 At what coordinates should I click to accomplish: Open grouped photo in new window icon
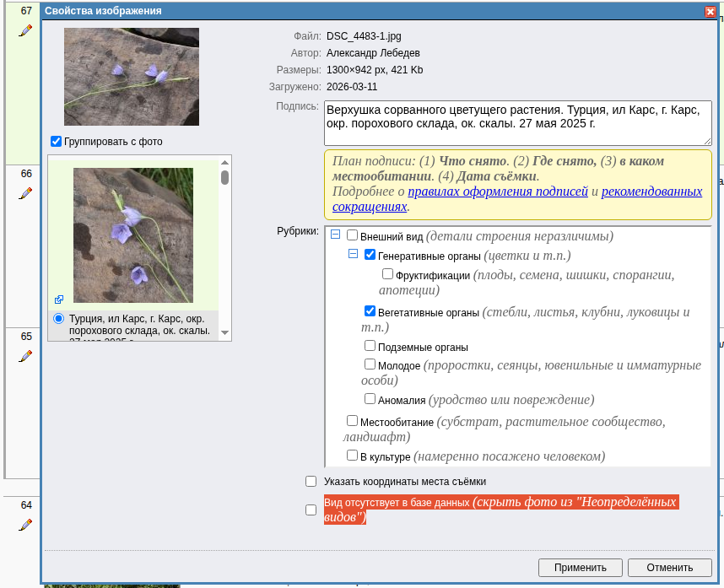59,299
